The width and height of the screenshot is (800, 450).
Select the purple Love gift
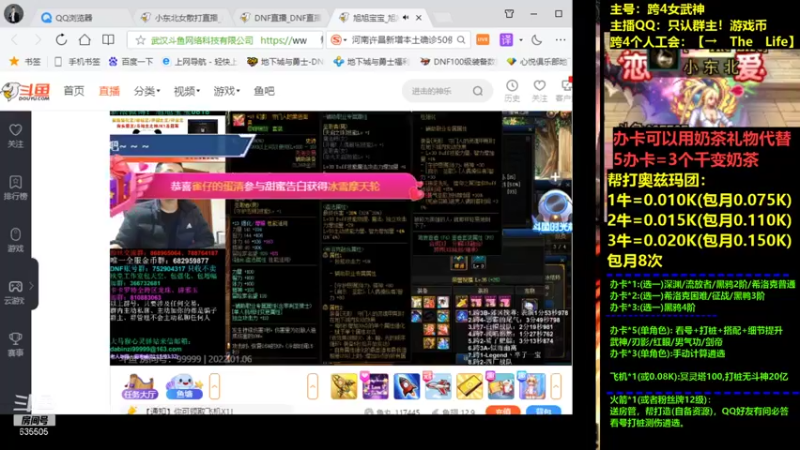tap(375, 386)
